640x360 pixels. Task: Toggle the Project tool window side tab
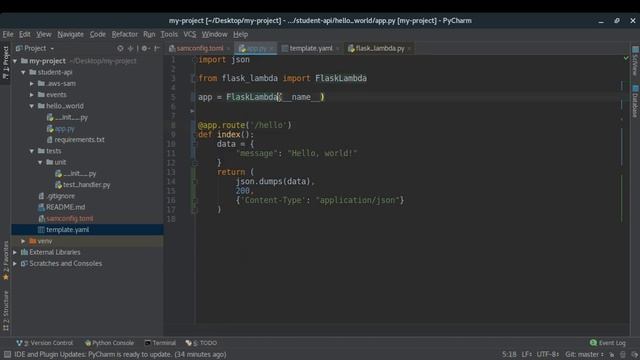tap(5, 62)
